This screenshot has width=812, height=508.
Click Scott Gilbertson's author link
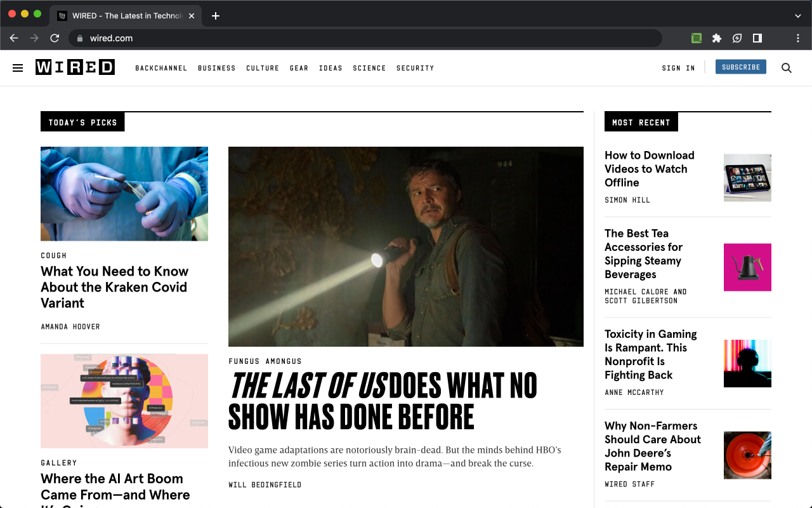click(641, 300)
